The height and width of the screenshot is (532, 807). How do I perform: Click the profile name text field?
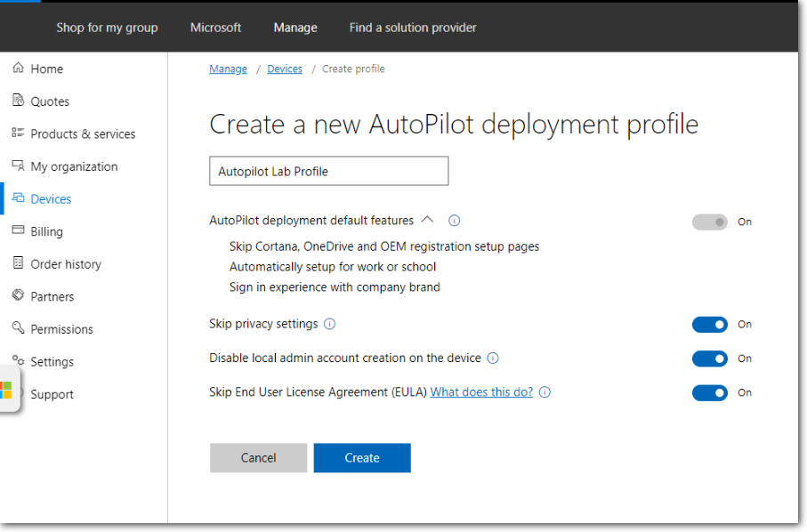coord(328,172)
